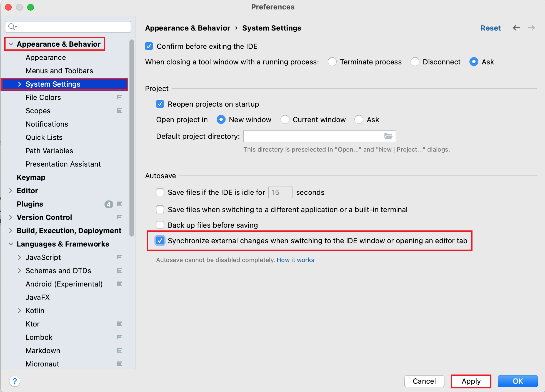Viewport: 545px width, 392px height.
Task: Expand the Kotlin settings node
Action: pyautogui.click(x=19, y=311)
